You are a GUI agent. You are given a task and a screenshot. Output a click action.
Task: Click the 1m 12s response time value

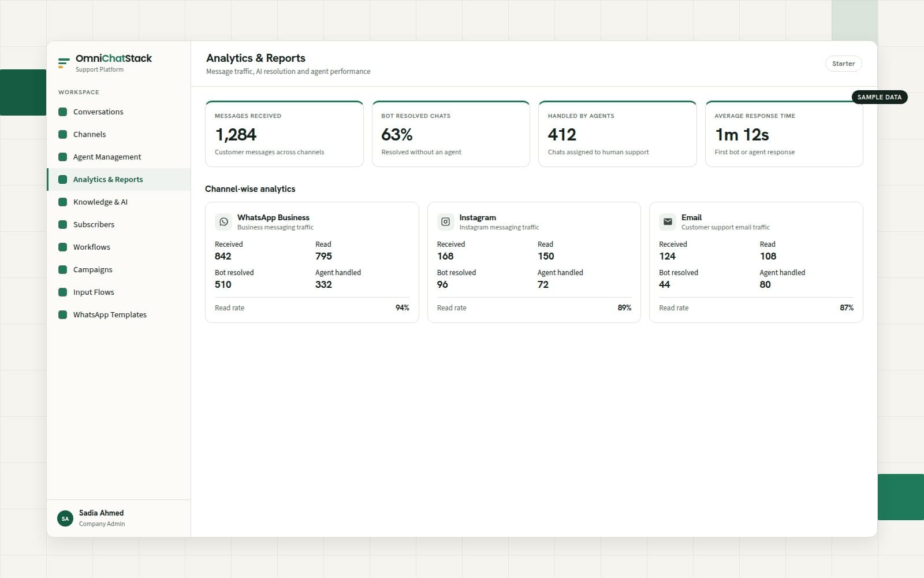(x=742, y=135)
